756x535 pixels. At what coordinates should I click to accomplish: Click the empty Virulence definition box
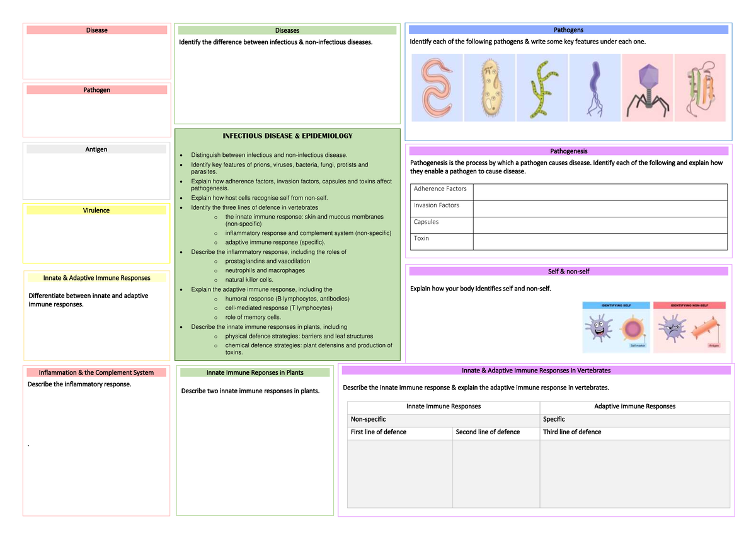96,236
